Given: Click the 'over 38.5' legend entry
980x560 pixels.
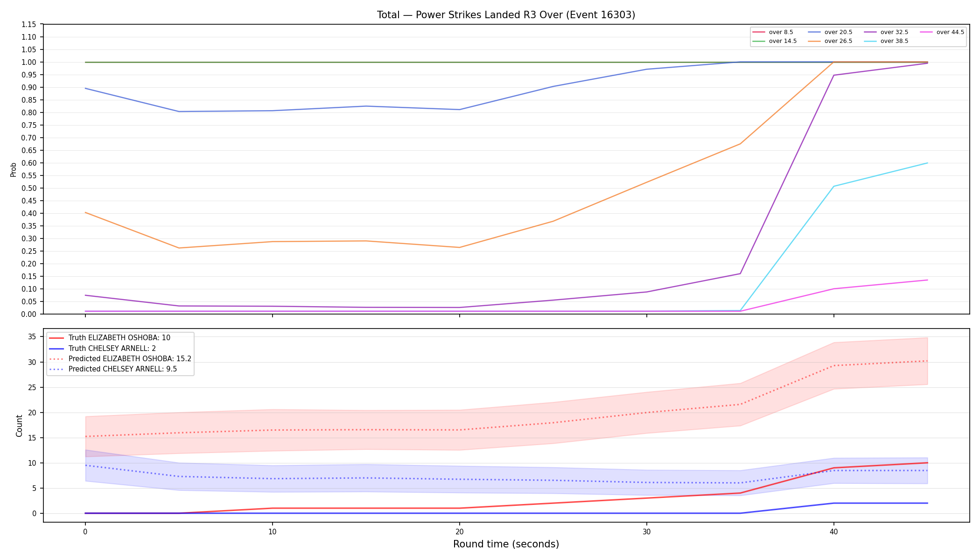Looking at the screenshot, I should click(x=886, y=41).
